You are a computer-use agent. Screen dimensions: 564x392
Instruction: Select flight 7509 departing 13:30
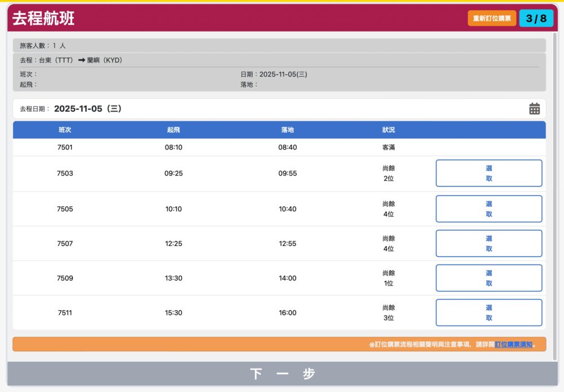pyautogui.click(x=488, y=278)
